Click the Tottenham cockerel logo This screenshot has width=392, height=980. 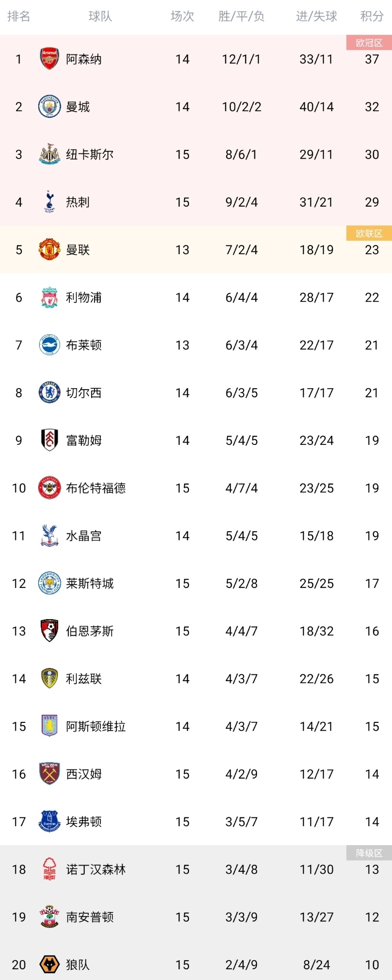49,202
